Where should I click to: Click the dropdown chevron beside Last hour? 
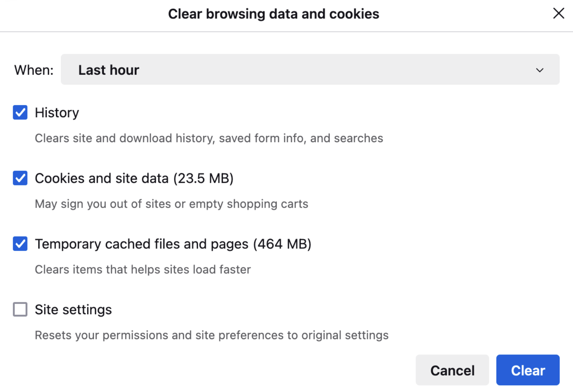(539, 70)
